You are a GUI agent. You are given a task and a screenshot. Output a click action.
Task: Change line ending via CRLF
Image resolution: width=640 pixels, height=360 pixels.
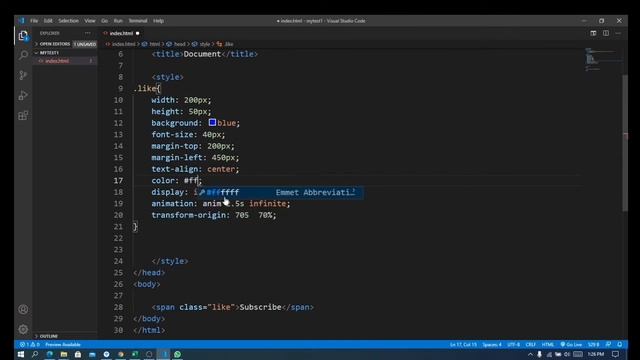click(531, 344)
